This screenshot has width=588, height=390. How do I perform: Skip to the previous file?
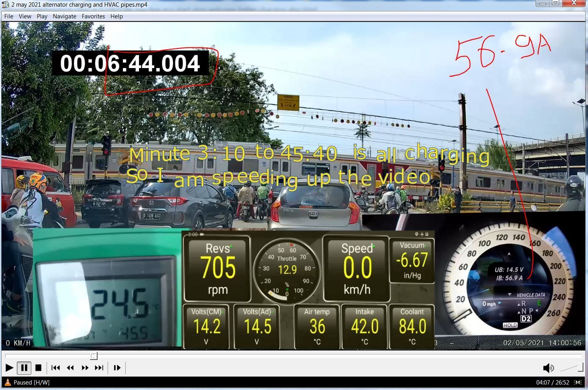coord(56,368)
